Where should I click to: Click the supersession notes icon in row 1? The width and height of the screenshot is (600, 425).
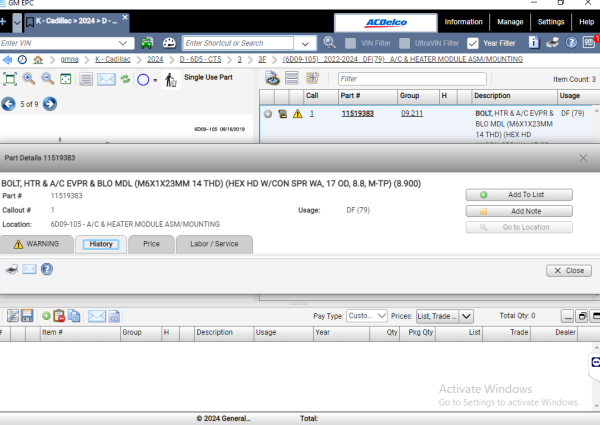click(x=283, y=114)
